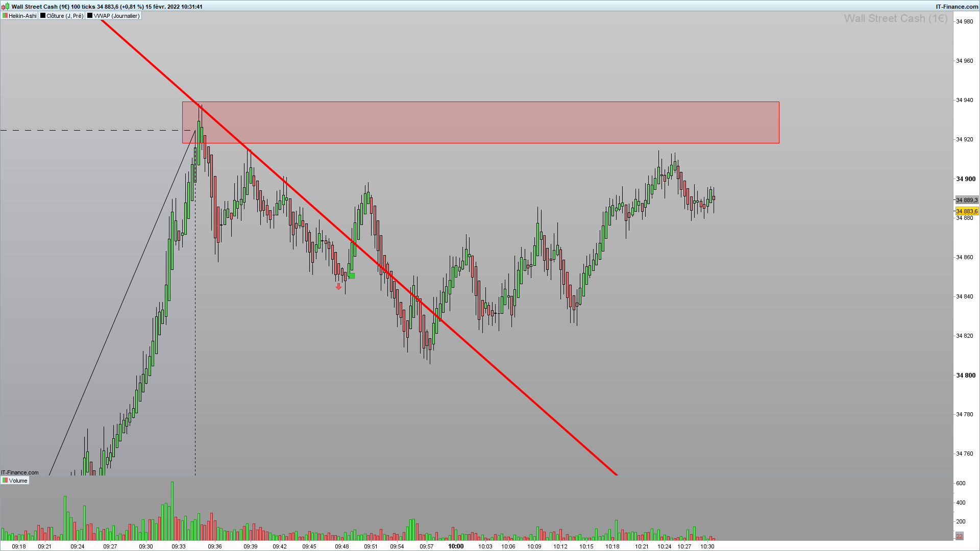Click the IT-Finance.com watermark above Volume panel
980x551 pixels.
pyautogui.click(x=20, y=472)
